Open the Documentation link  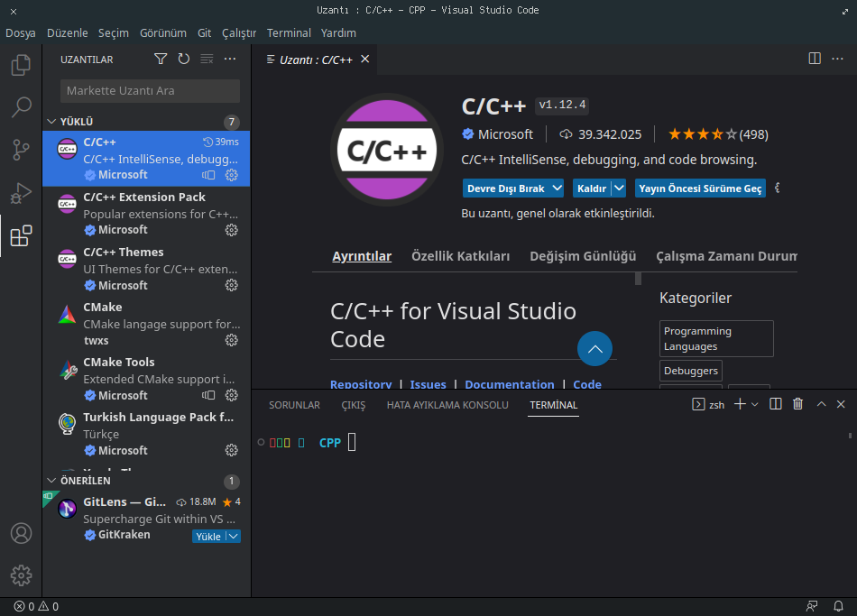coord(510,384)
